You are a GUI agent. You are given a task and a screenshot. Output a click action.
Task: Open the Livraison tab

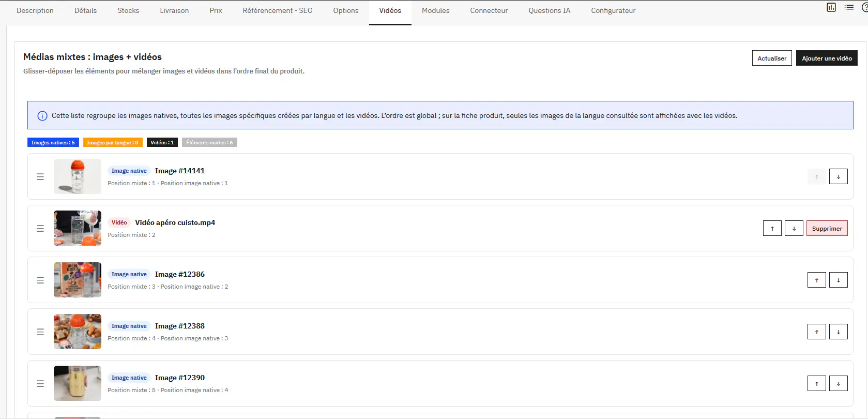click(x=174, y=10)
